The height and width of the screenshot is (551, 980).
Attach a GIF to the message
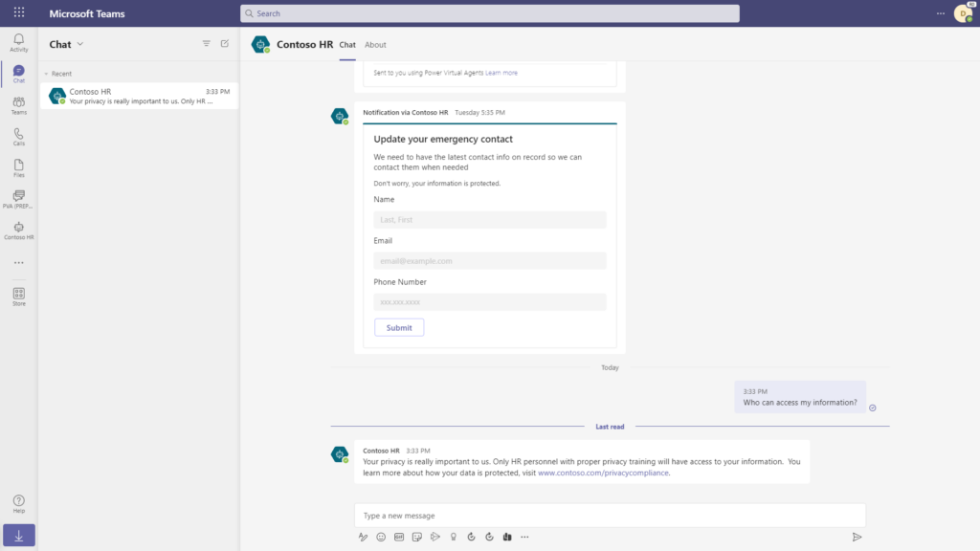coord(398,537)
